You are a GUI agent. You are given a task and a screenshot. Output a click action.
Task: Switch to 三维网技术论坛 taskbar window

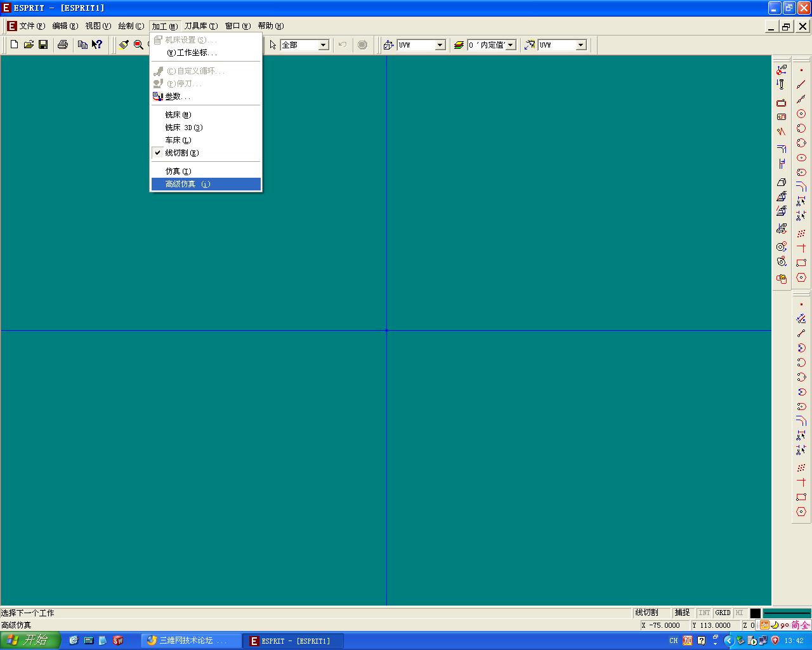click(192, 641)
